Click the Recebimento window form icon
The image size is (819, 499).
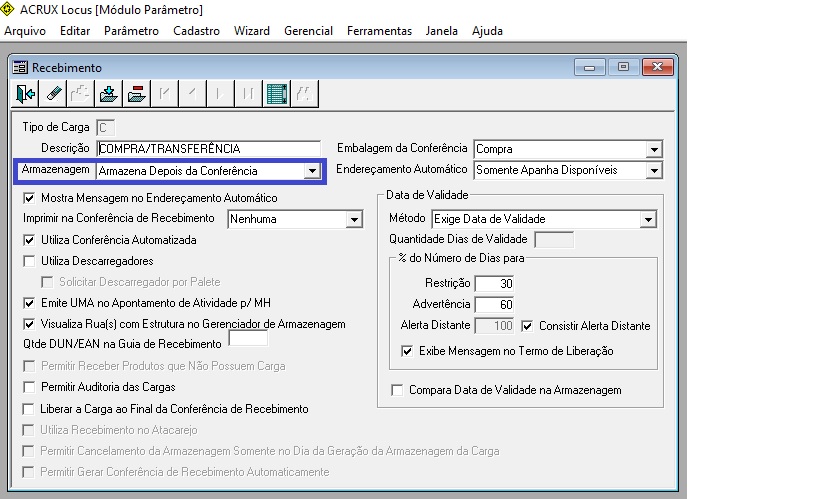pyautogui.click(x=20, y=67)
